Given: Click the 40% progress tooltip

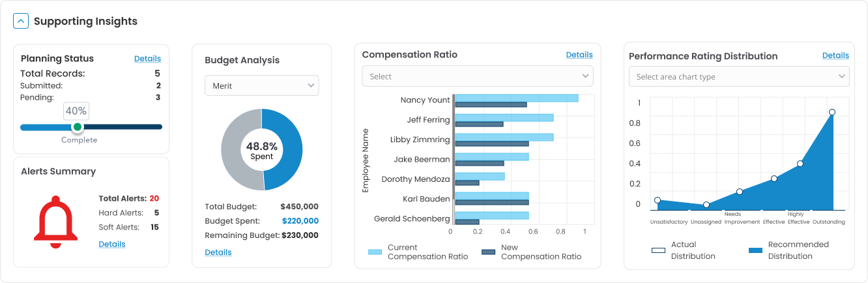Looking at the screenshot, I should click(x=76, y=111).
